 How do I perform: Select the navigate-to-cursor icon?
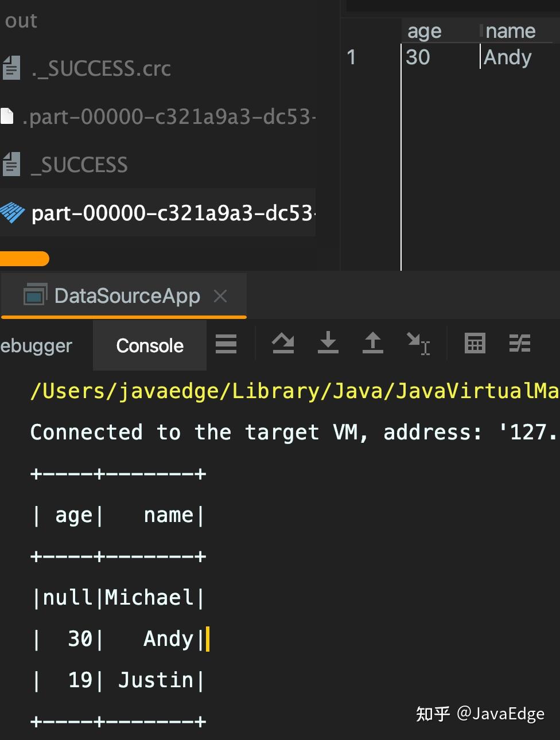(x=419, y=344)
